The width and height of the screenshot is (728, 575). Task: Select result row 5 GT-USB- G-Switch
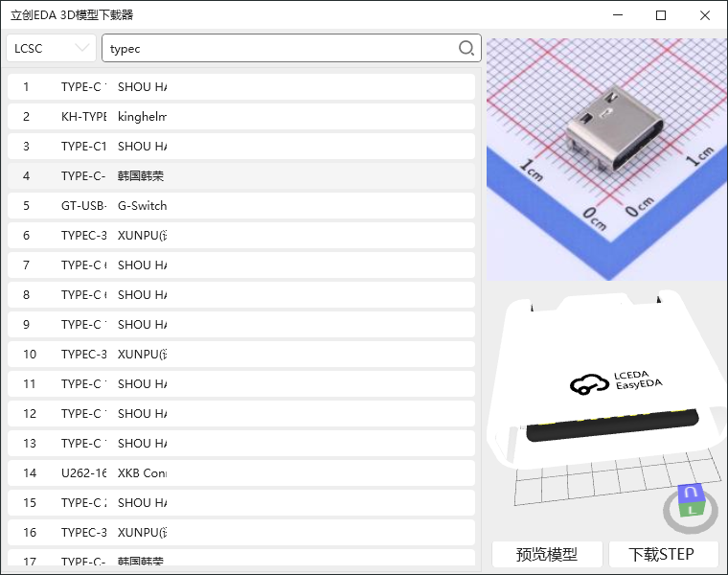[241, 206]
